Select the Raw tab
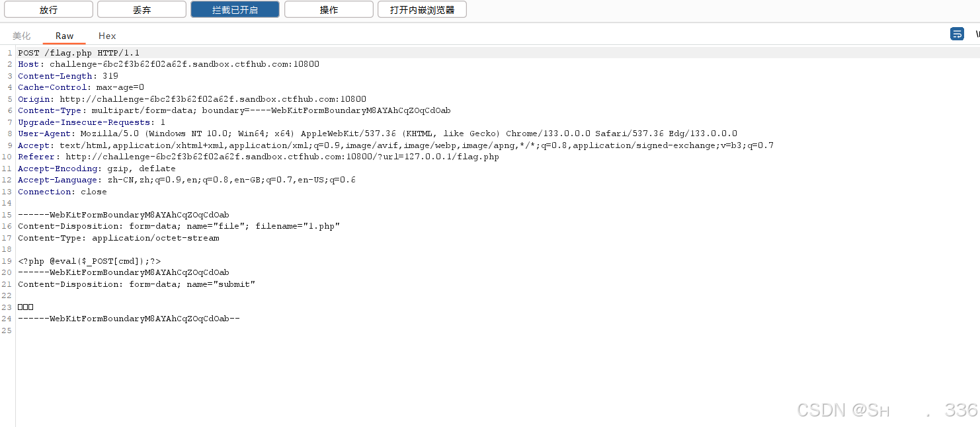This screenshot has height=427, width=980. tap(65, 36)
